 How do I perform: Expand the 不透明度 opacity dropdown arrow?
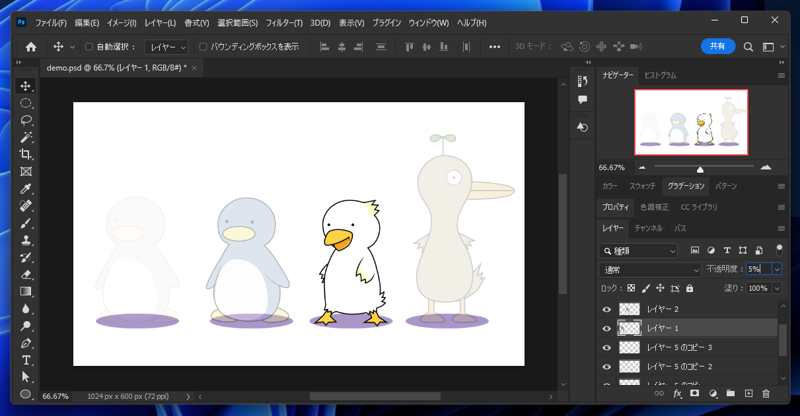[x=776, y=269]
